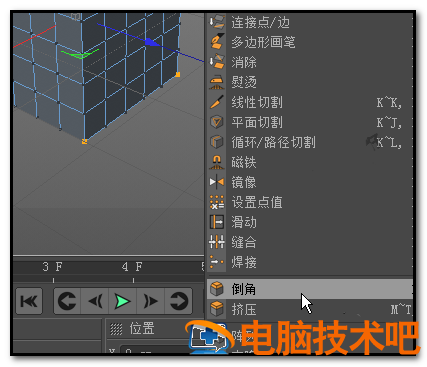427x367 pixels.
Task: Click the K~K shortcut text beside 线性切割
Action: click(x=389, y=103)
